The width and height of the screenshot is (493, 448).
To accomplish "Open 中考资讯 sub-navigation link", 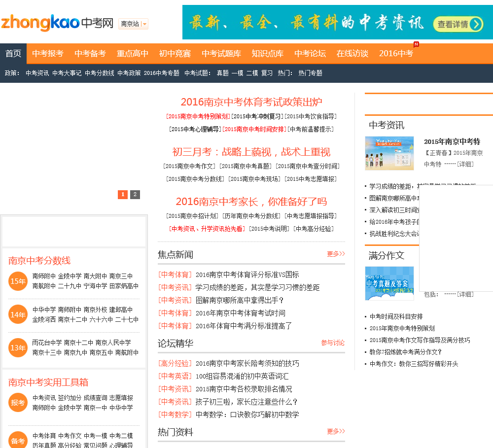I will pyautogui.click(x=37, y=73).
